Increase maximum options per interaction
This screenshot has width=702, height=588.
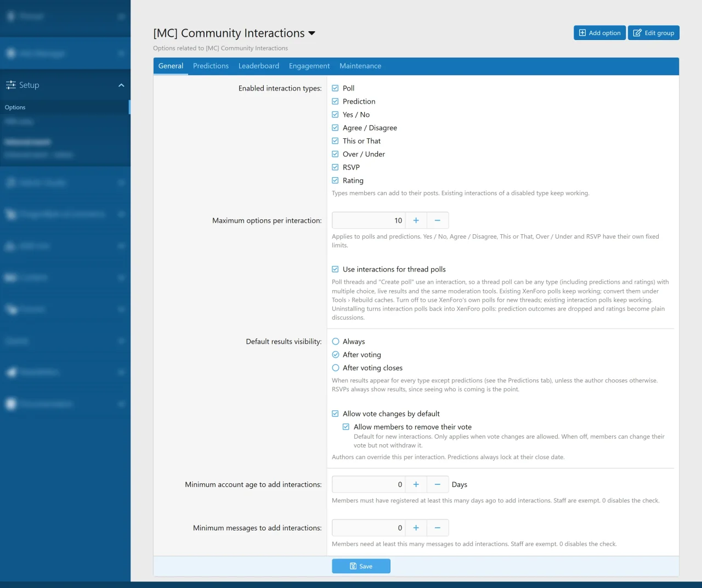coord(416,220)
